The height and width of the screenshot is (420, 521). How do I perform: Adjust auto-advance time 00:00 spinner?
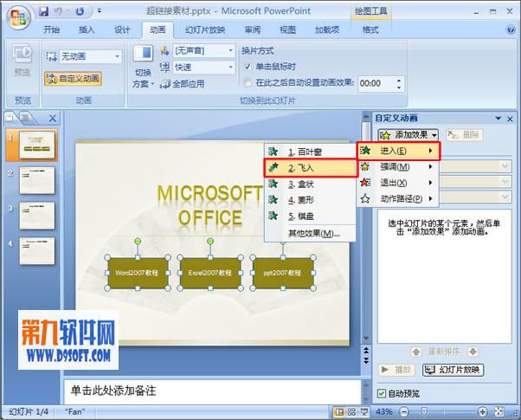pos(399,83)
